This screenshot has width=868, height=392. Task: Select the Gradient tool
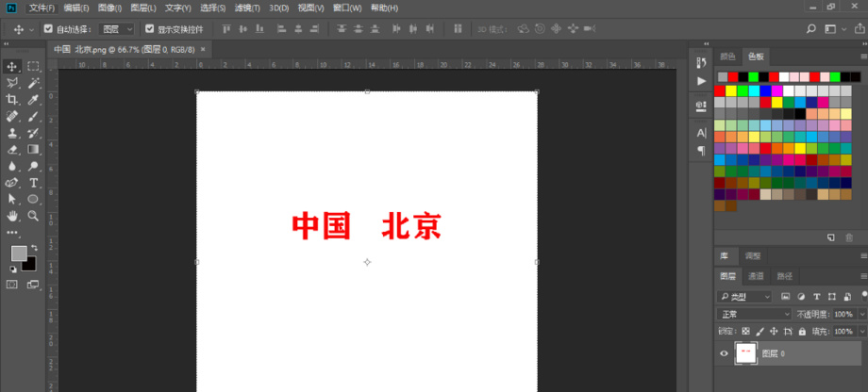tap(33, 149)
